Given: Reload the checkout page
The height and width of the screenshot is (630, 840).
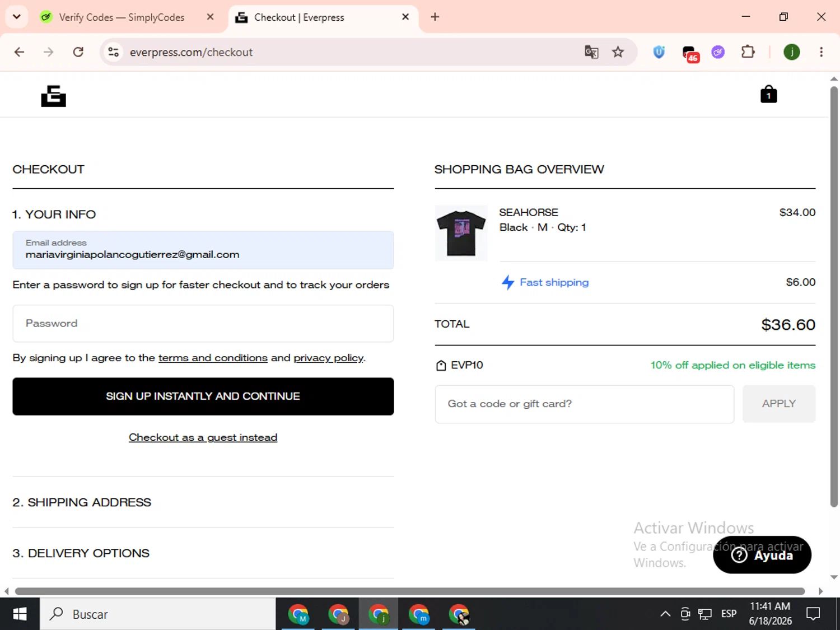Looking at the screenshot, I should click(78, 52).
